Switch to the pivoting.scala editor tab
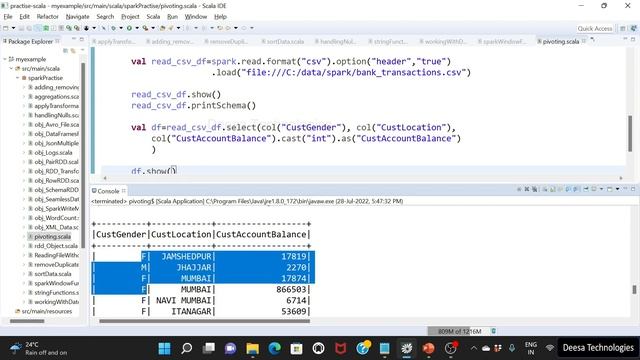The width and height of the screenshot is (640, 360). click(560, 42)
